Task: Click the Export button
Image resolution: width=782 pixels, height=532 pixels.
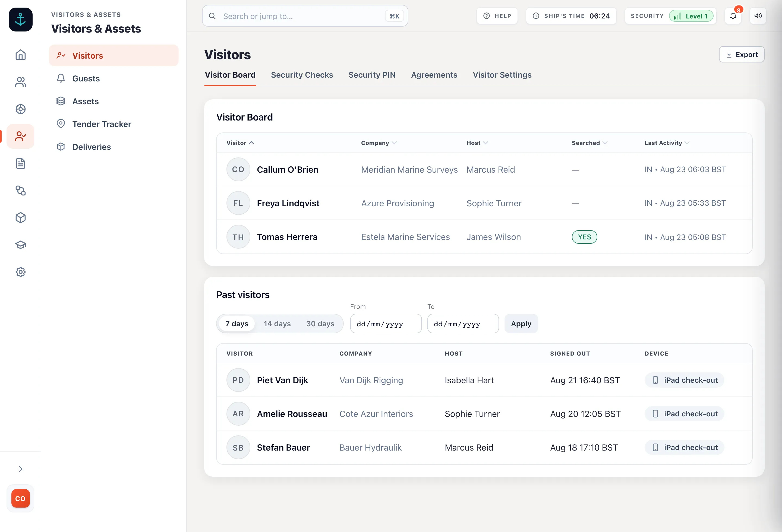Action: [x=742, y=55]
